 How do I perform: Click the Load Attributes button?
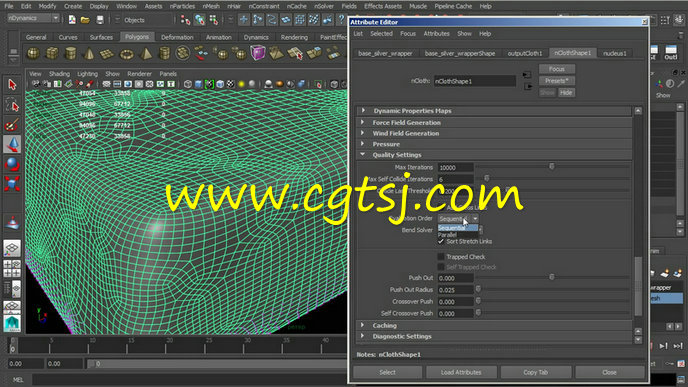[x=461, y=372]
